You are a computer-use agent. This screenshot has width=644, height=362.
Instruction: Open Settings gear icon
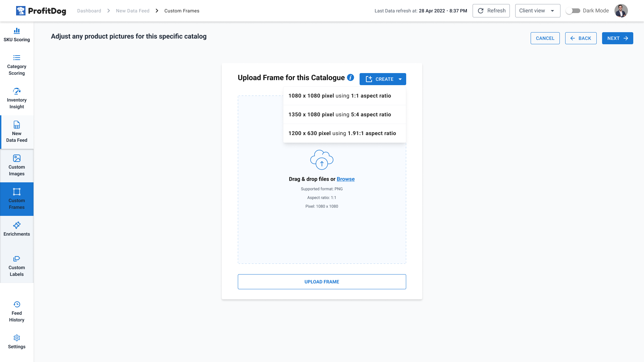pyautogui.click(x=17, y=338)
